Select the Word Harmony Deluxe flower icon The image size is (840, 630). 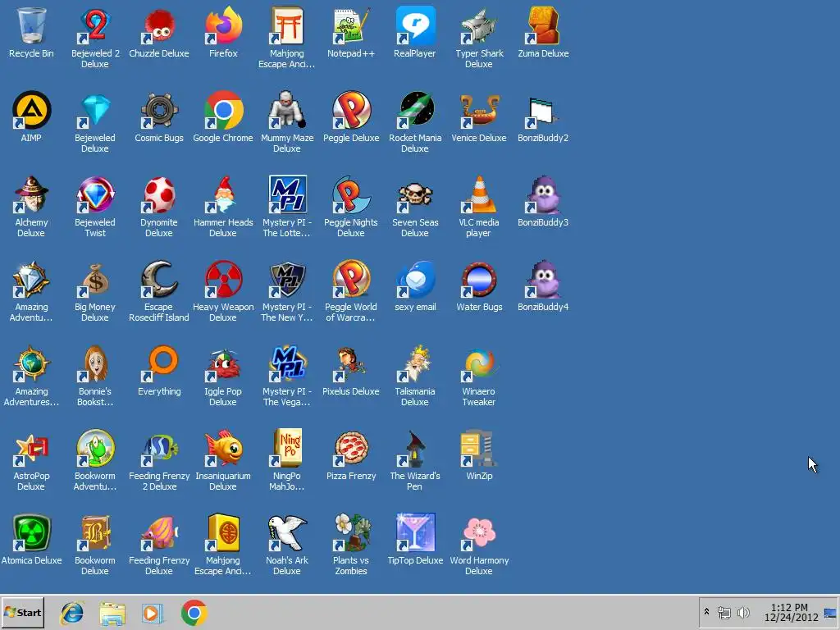(479, 532)
